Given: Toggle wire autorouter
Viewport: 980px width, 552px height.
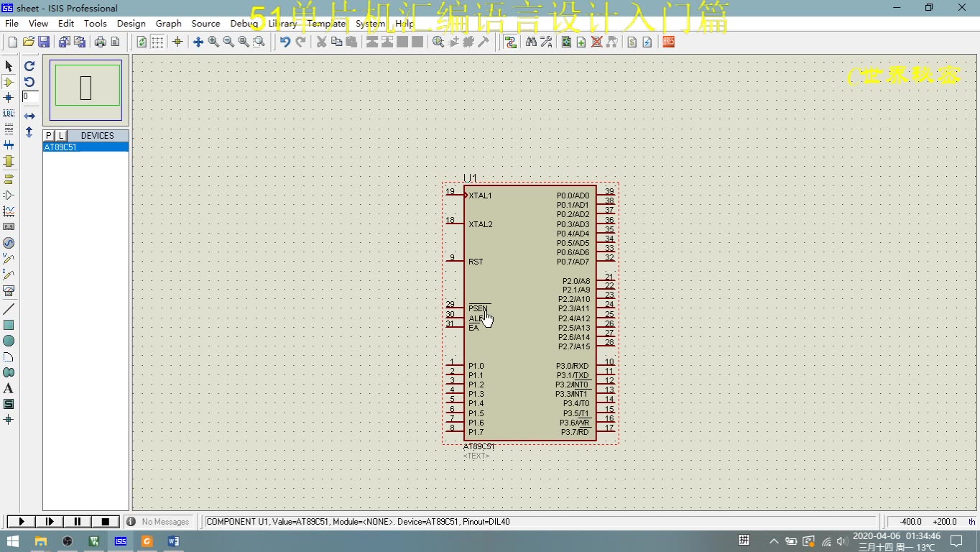Looking at the screenshot, I should (511, 42).
